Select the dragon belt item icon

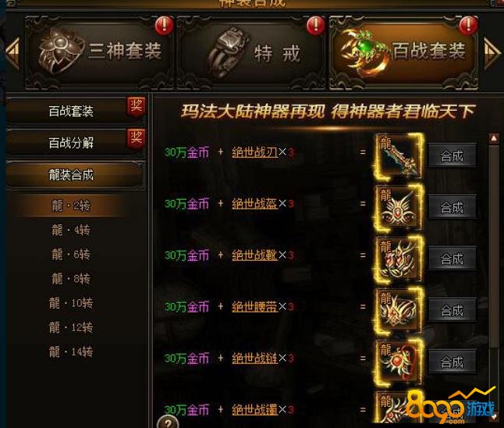point(399,311)
